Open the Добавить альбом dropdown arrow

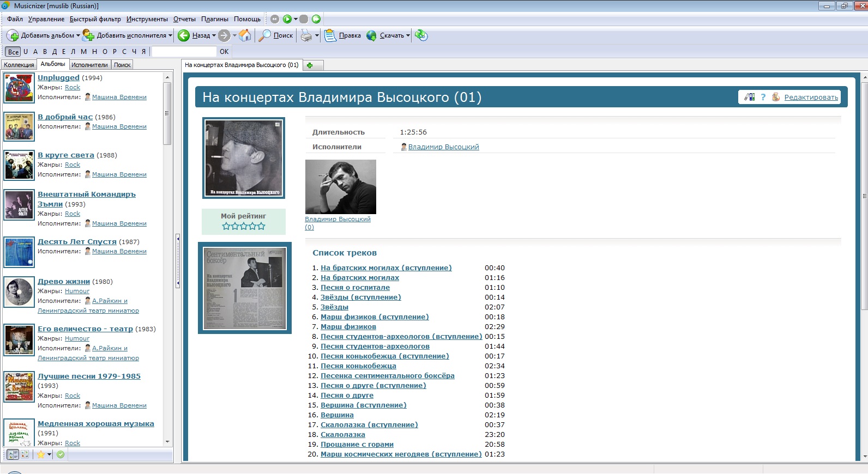click(x=78, y=36)
